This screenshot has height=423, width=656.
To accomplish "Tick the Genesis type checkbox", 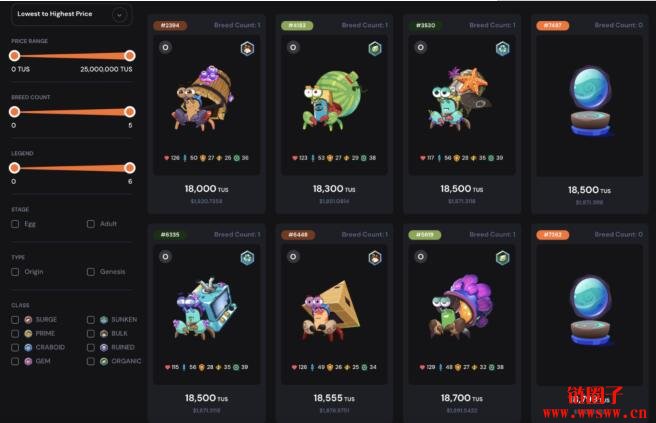I will pos(90,272).
